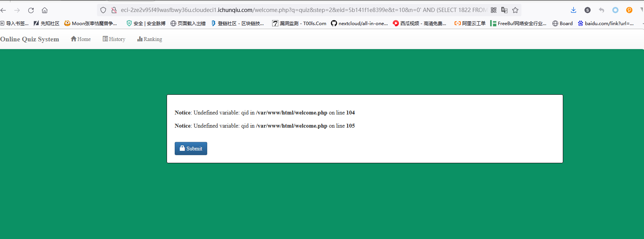Image resolution: width=644 pixels, height=239 pixels.
Task: Click the orange P extension icon
Action: coord(629,10)
